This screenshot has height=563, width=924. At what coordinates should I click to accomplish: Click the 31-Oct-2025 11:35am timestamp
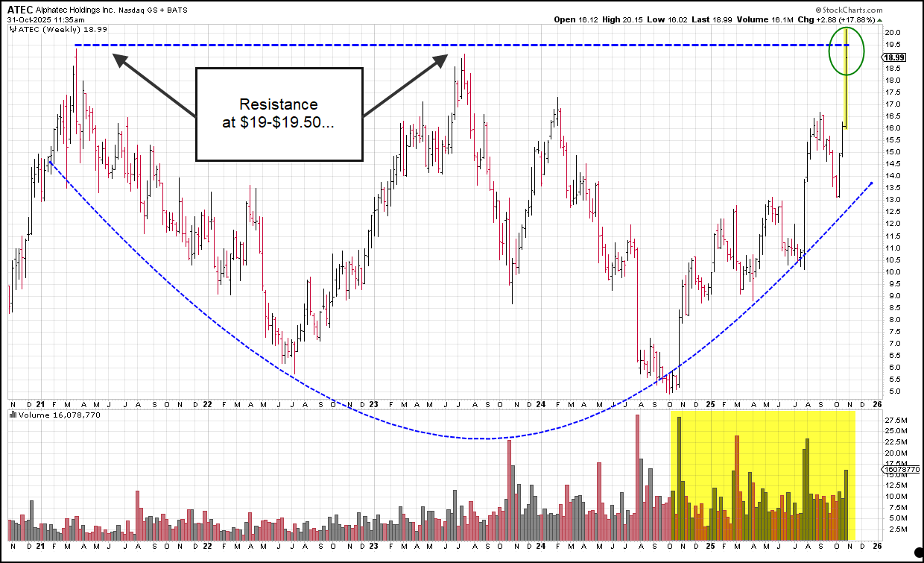45,20
